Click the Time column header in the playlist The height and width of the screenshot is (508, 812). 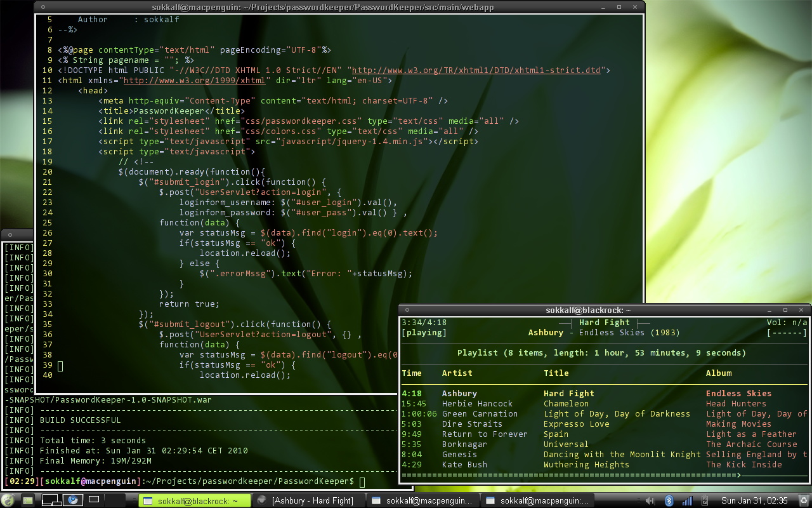point(412,373)
